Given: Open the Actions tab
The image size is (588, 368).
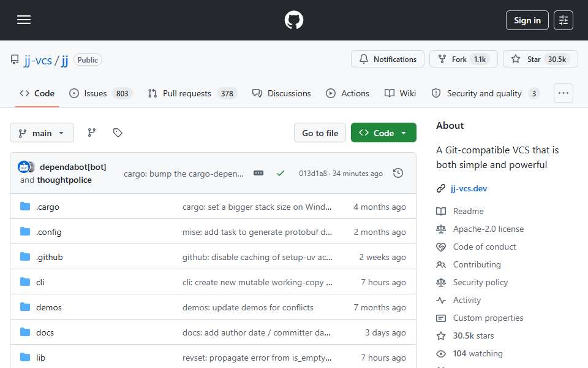Looking at the screenshot, I should point(347,93).
